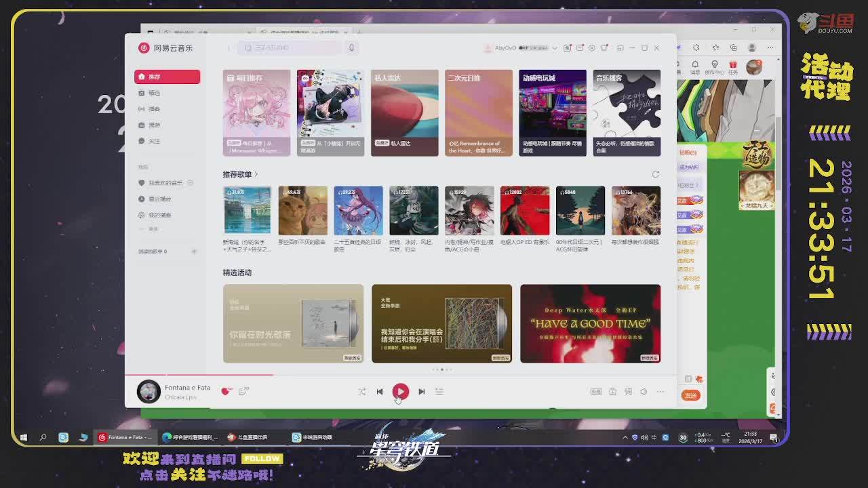Switch to the 斗鱼直播伴侣 taskbar app
The height and width of the screenshot is (488, 868).
(248, 437)
